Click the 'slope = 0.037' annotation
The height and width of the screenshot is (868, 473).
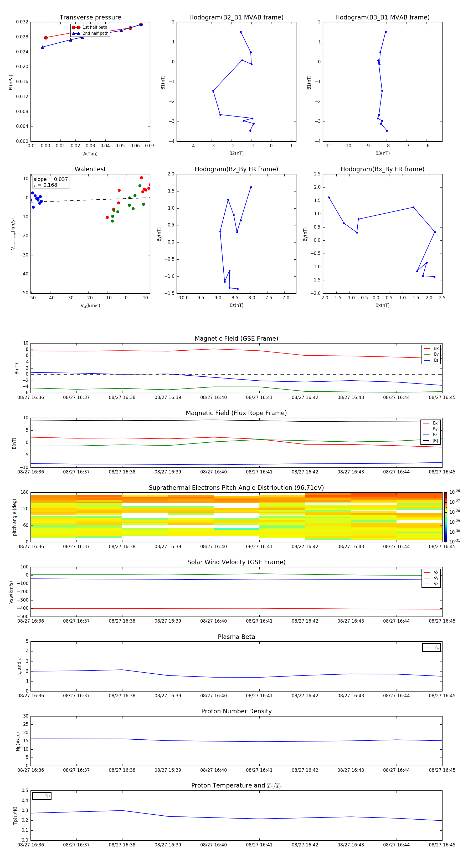click(x=50, y=179)
